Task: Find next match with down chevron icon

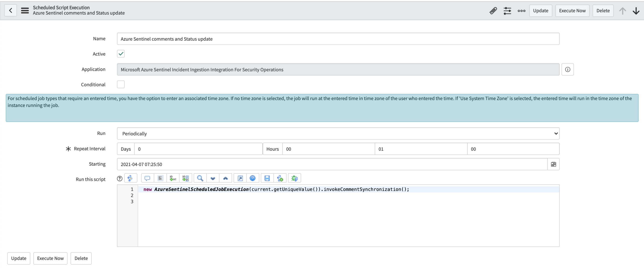Action: (x=213, y=178)
